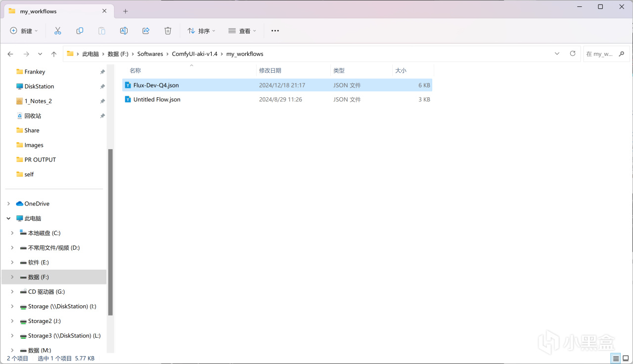Open recent locations dropdown arrow
The width and height of the screenshot is (633, 364).
40,54
